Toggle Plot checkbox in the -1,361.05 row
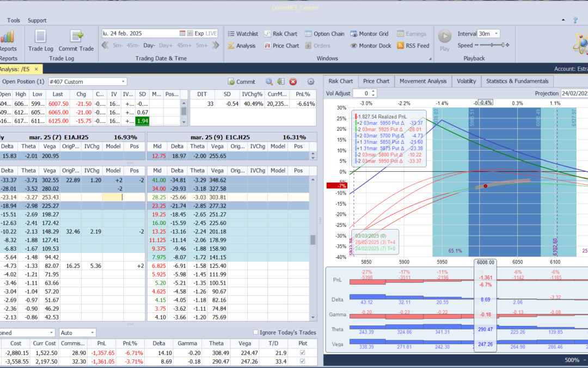 (303, 361)
